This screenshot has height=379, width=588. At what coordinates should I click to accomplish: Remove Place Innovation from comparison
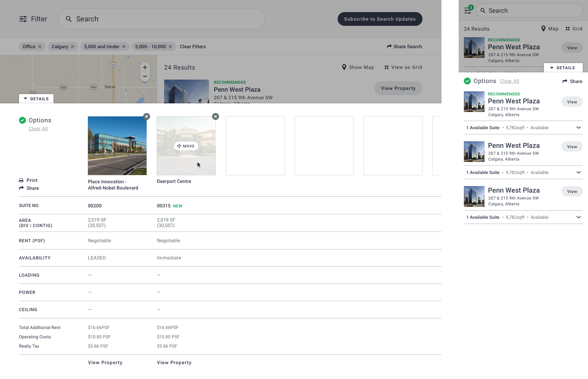tap(147, 116)
